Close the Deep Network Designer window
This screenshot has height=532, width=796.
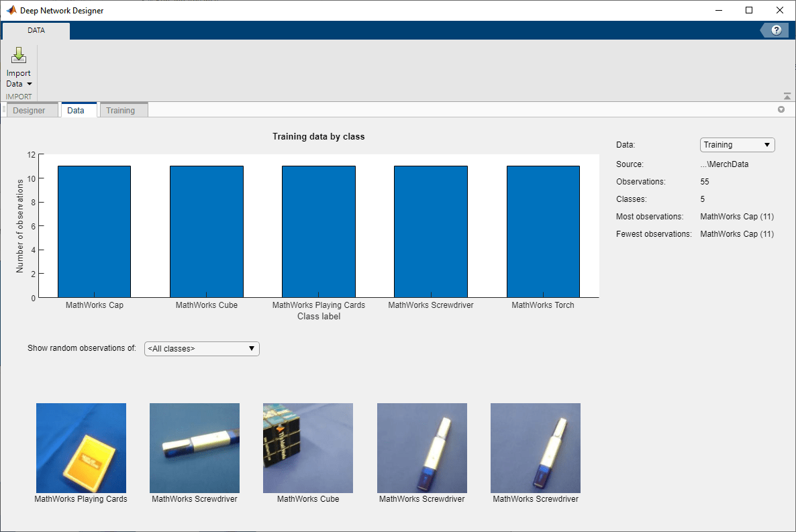pos(780,10)
